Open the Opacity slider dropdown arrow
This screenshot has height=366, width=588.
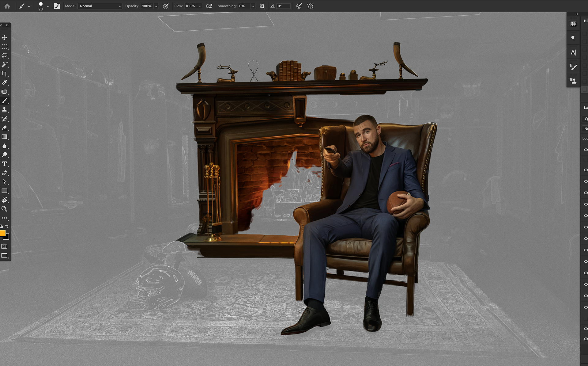click(x=156, y=6)
